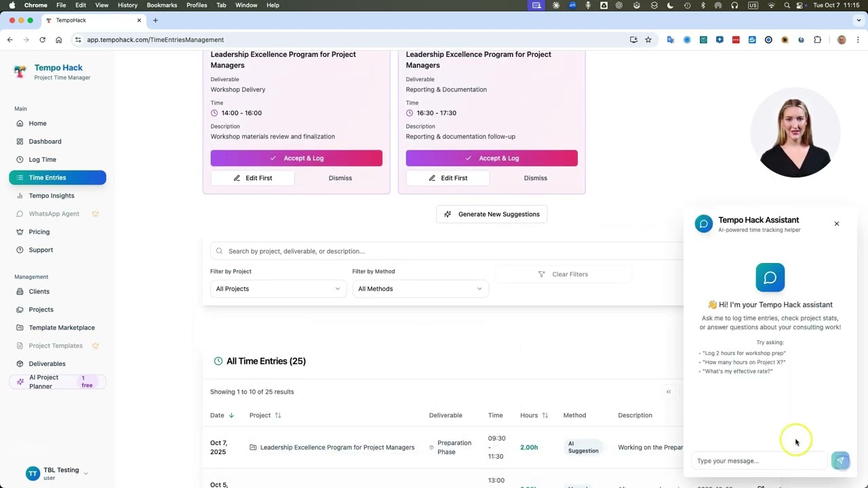Accept and log the Workshop Delivery suggestion
This screenshot has height=488, width=868.
tap(296, 159)
